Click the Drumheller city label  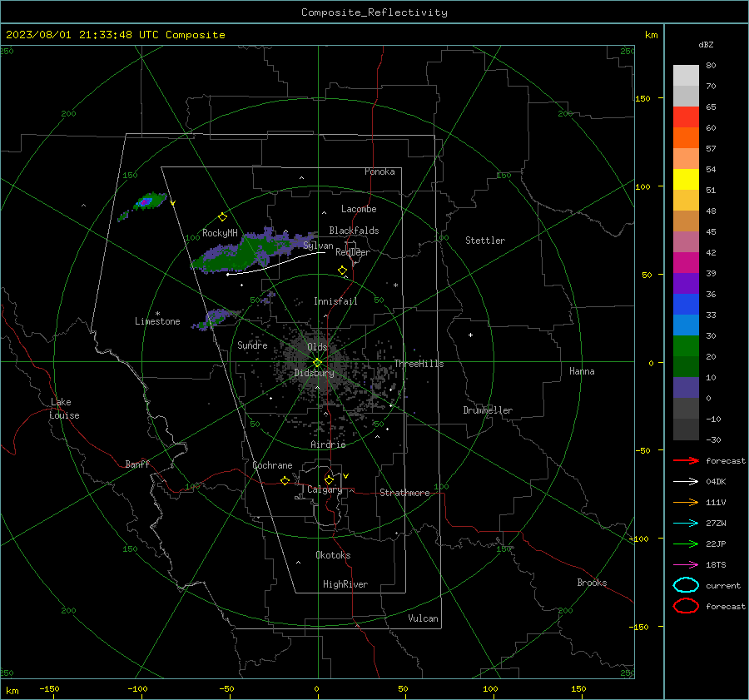[x=488, y=410]
